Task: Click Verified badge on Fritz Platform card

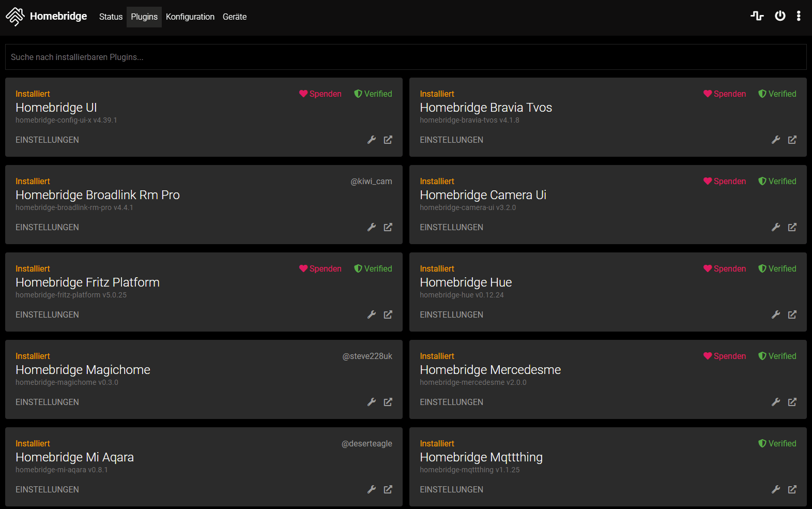Action: pos(373,268)
